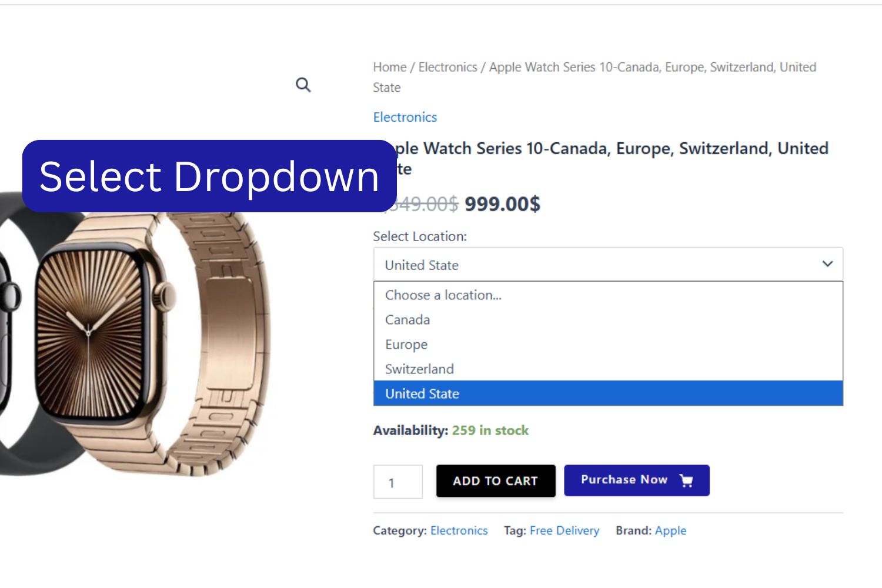Click the blue Electronics link above title

(405, 118)
